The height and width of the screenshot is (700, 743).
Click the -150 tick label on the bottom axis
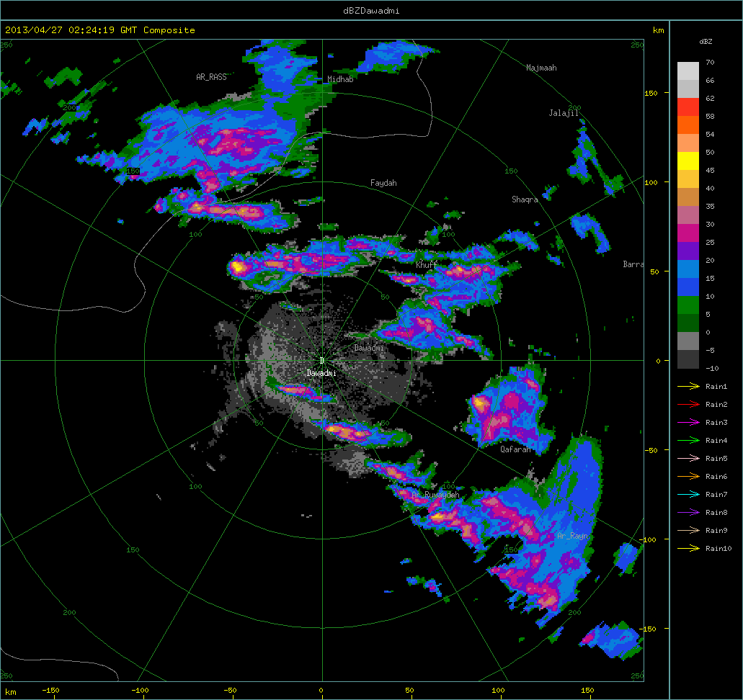pyautogui.click(x=50, y=691)
